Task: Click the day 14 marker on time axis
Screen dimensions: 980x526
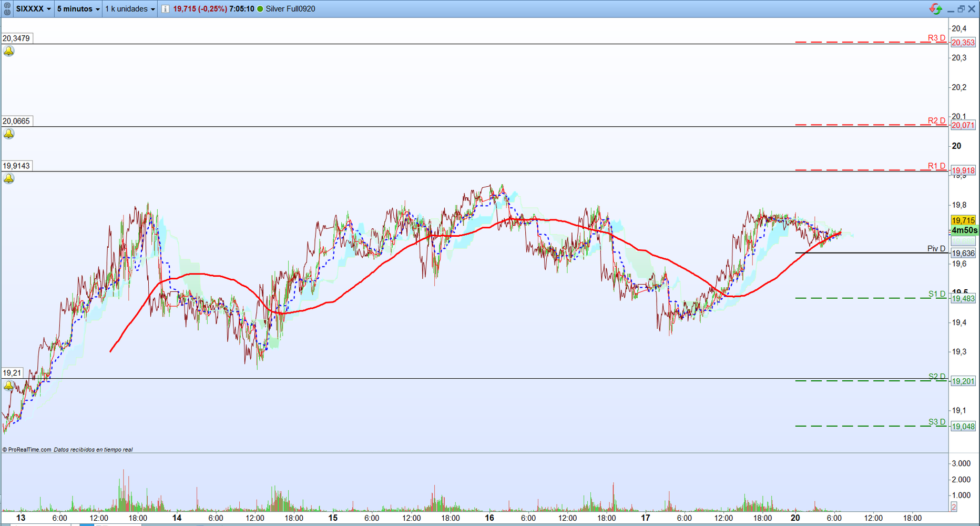Action: click(177, 518)
